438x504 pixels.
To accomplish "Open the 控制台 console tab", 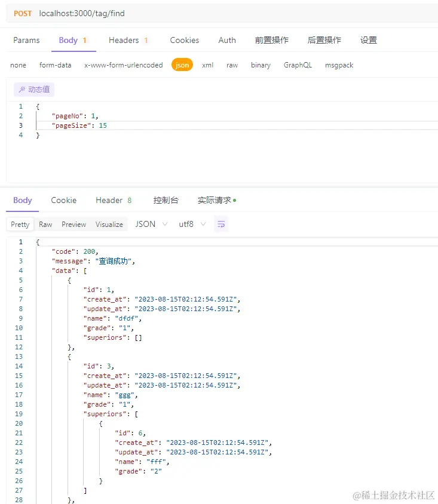I will (x=166, y=200).
